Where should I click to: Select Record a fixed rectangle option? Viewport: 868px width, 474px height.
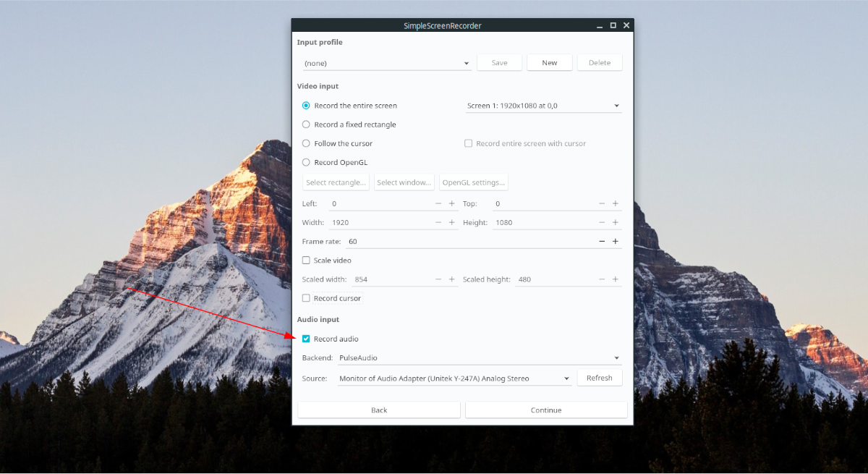coord(349,124)
